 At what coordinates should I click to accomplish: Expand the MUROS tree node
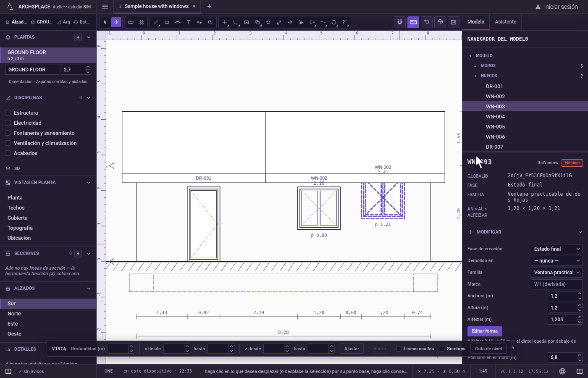pyautogui.click(x=475, y=66)
